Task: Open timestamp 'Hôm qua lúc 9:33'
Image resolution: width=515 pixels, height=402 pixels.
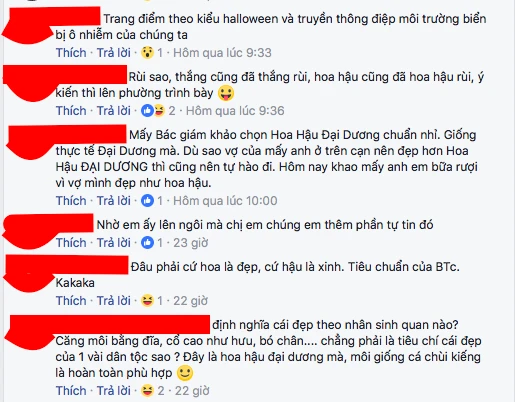Action: (222, 53)
